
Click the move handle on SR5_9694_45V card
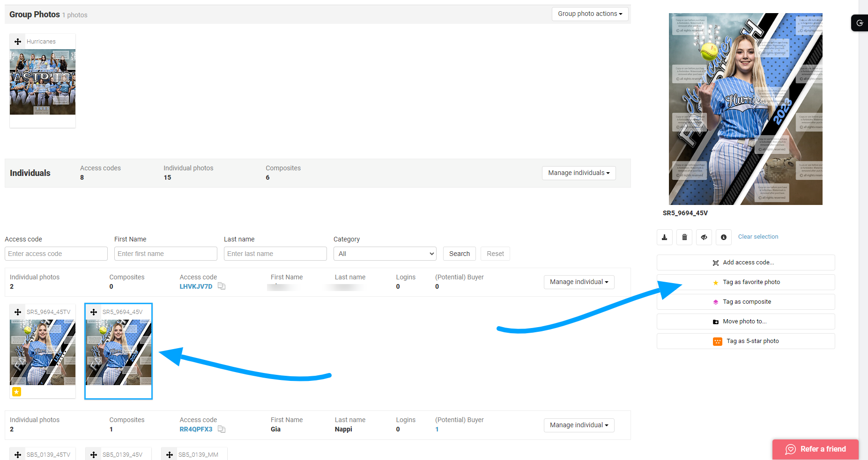click(94, 312)
